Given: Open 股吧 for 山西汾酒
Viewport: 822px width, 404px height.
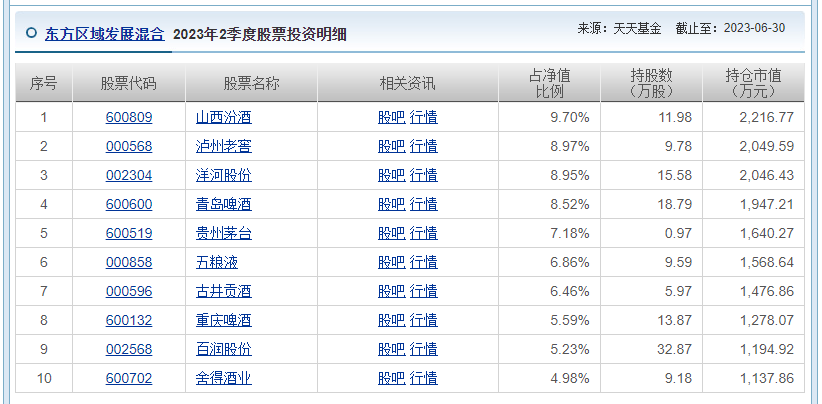Looking at the screenshot, I should 392,117.
